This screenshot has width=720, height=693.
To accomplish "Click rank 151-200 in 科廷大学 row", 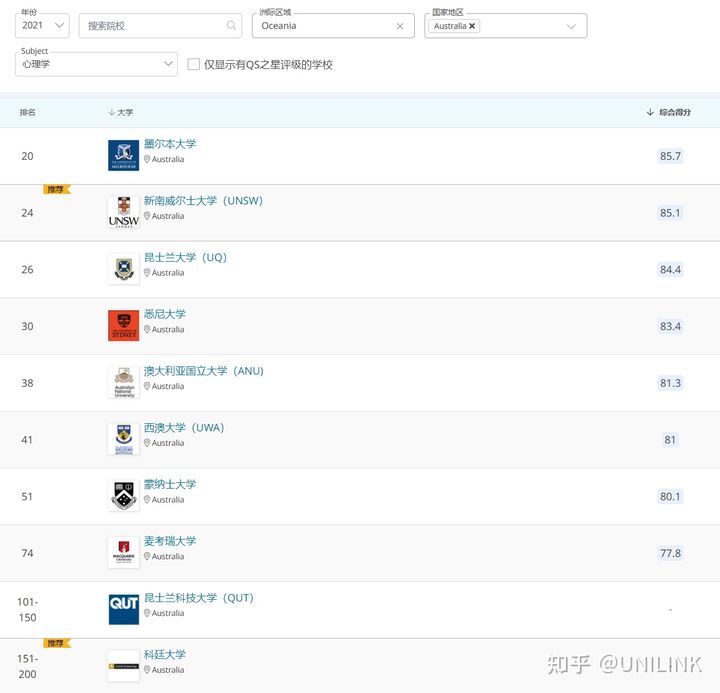I will pyautogui.click(x=28, y=666).
